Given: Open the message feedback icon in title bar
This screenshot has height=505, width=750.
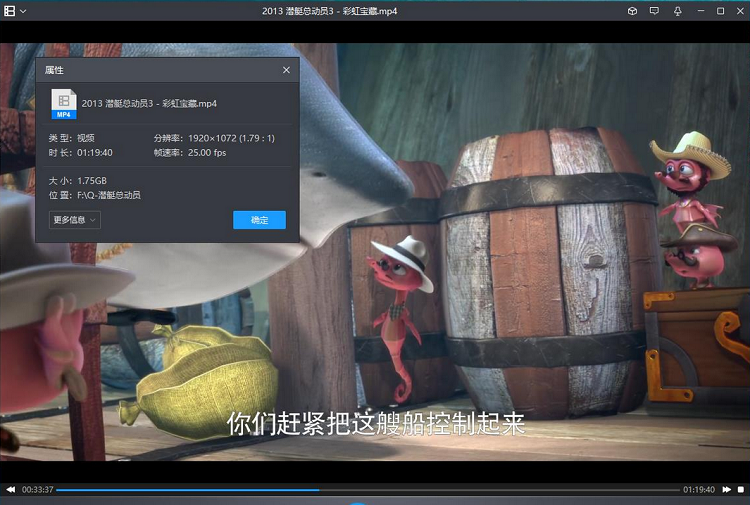Looking at the screenshot, I should pos(654,11).
